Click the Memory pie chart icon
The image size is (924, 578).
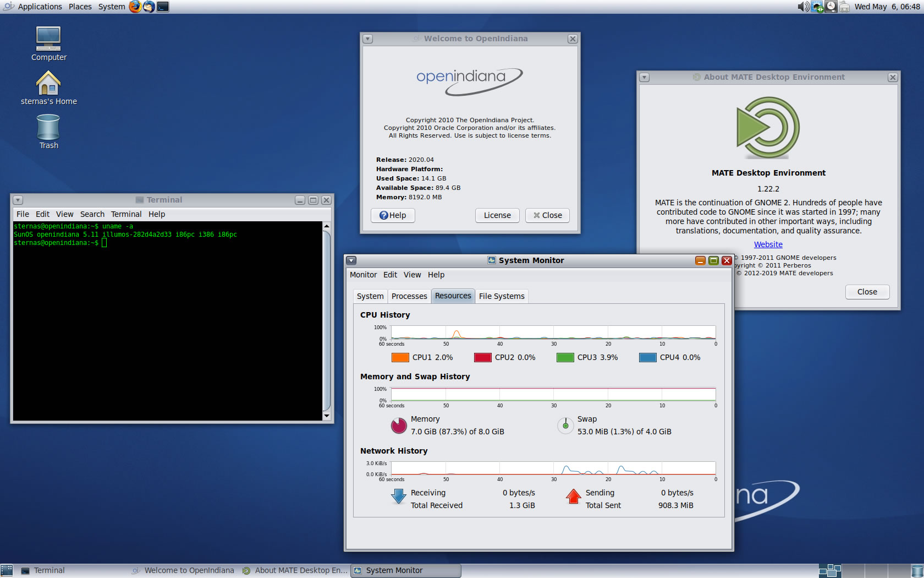pyautogui.click(x=398, y=426)
